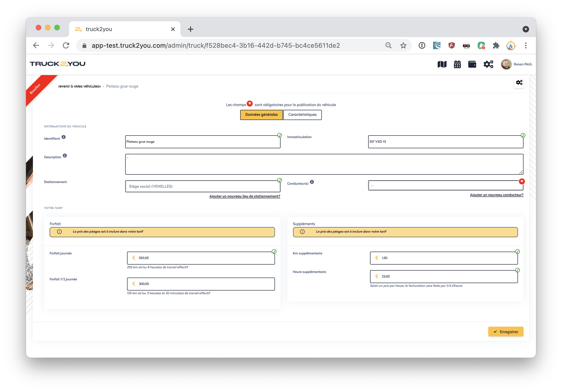Open the Stationnement dropdown Siège social
This screenshot has width=562, height=392.
pos(203,186)
